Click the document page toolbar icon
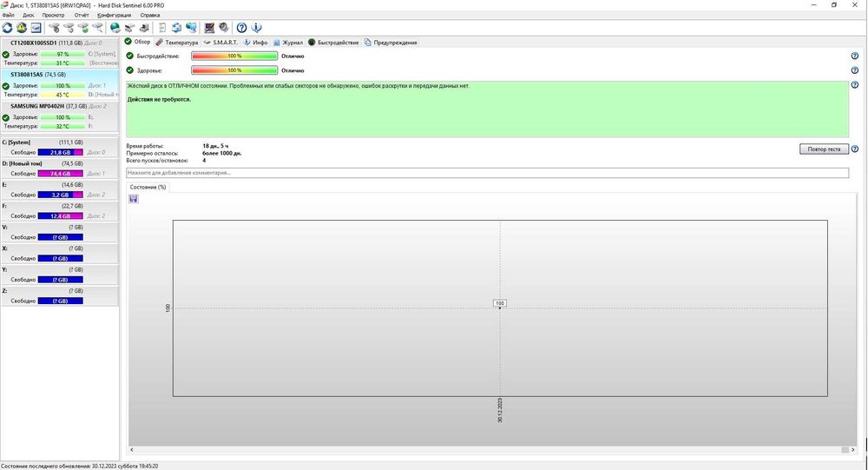Screen dimensions: 868x470 tap(162, 27)
